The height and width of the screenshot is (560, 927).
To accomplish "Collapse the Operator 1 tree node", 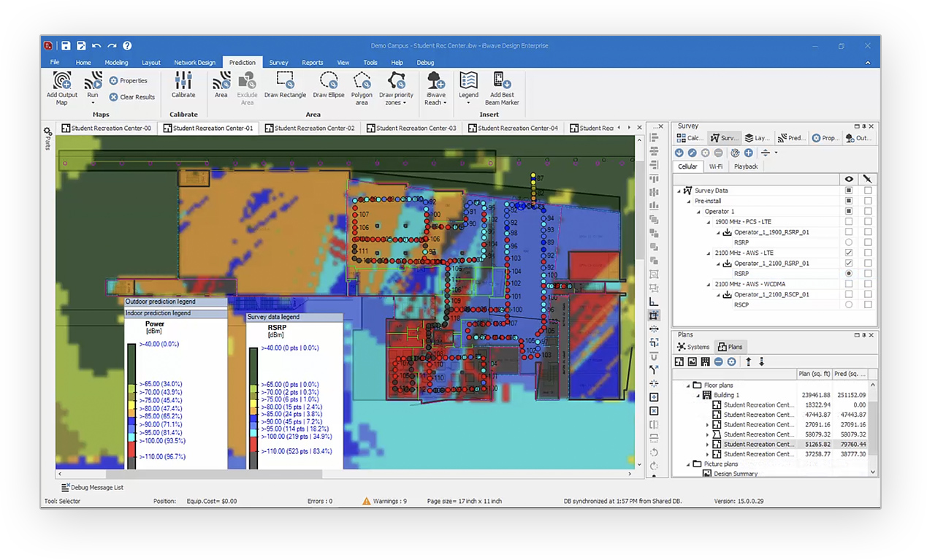I will click(x=699, y=212).
